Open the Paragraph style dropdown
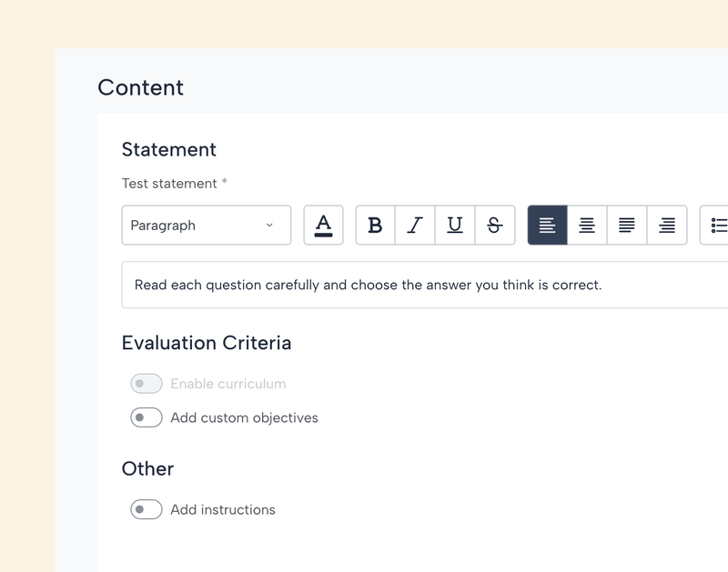 [x=206, y=226]
